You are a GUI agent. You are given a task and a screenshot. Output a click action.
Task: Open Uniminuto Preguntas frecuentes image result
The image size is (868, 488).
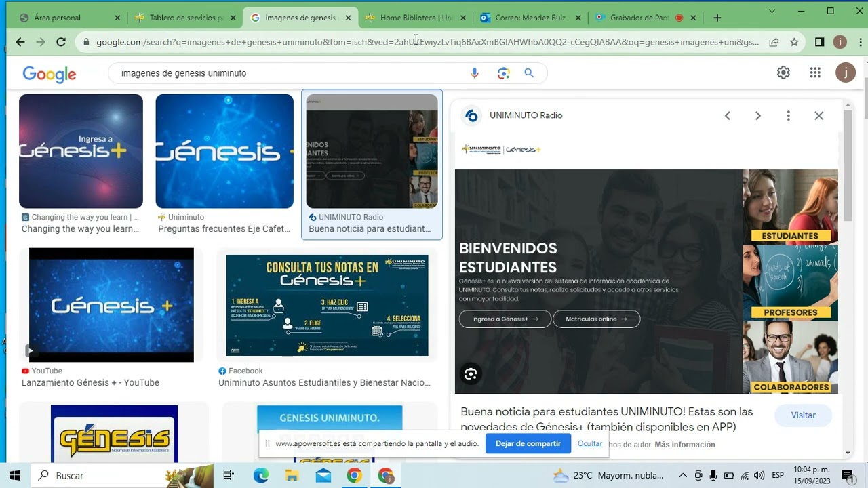tap(224, 151)
